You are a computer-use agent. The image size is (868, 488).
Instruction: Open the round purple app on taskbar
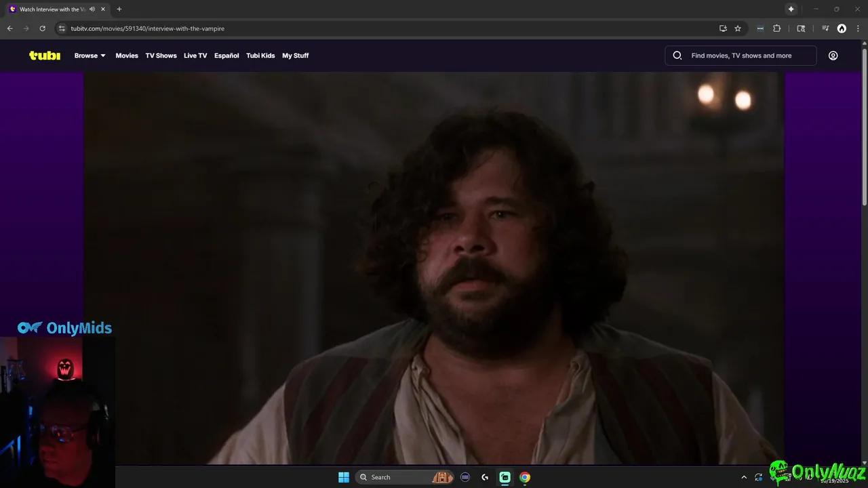coord(465,477)
